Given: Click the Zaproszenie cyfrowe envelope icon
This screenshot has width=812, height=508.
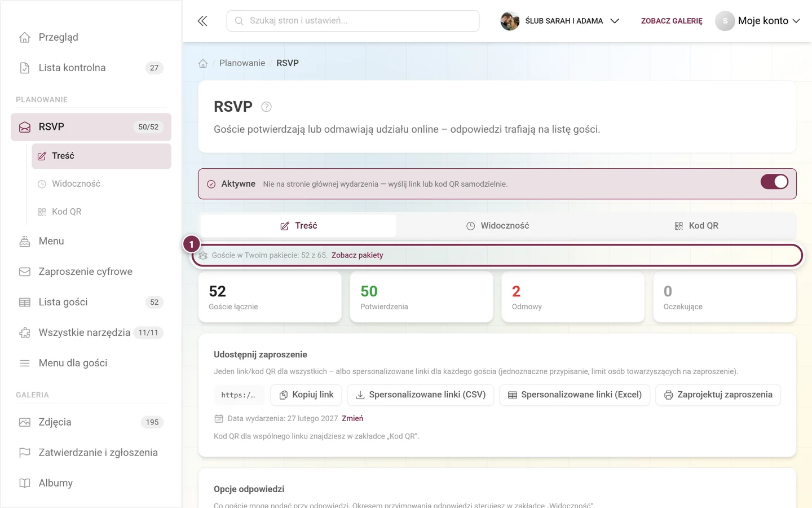Looking at the screenshot, I should click(25, 271).
